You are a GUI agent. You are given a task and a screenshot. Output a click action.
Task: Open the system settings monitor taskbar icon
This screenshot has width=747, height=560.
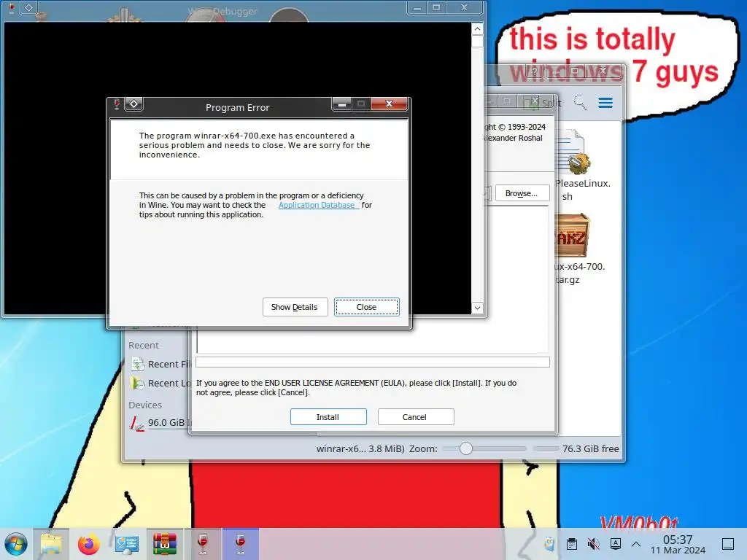(x=127, y=544)
